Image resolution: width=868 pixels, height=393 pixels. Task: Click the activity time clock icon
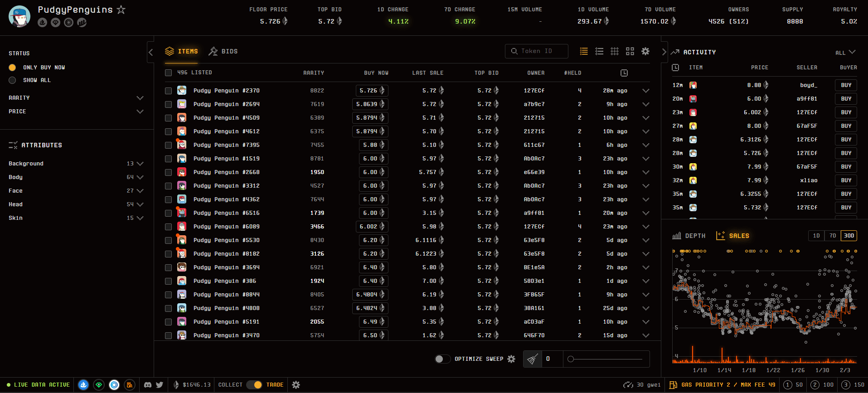point(675,68)
